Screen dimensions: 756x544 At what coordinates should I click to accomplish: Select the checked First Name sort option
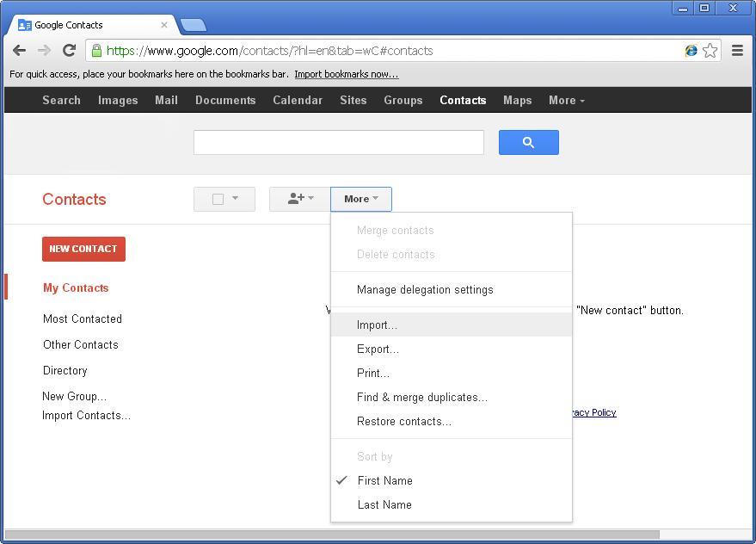pyautogui.click(x=384, y=480)
